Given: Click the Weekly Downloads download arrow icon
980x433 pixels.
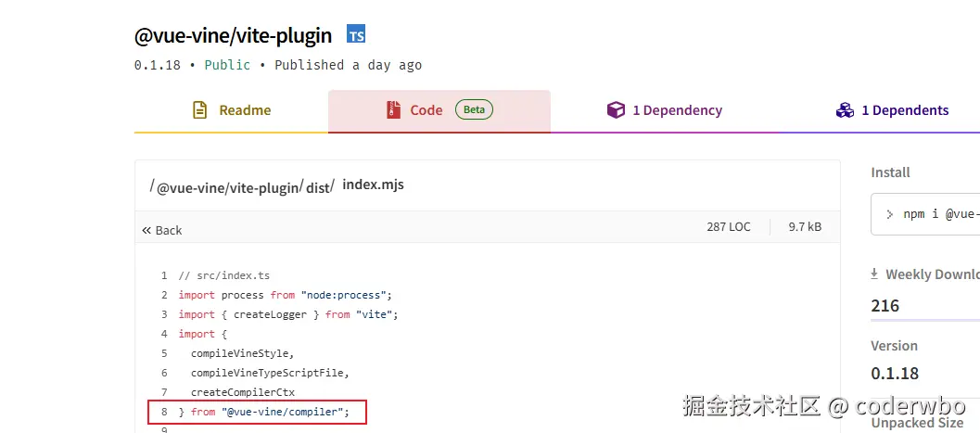Looking at the screenshot, I should [x=874, y=274].
